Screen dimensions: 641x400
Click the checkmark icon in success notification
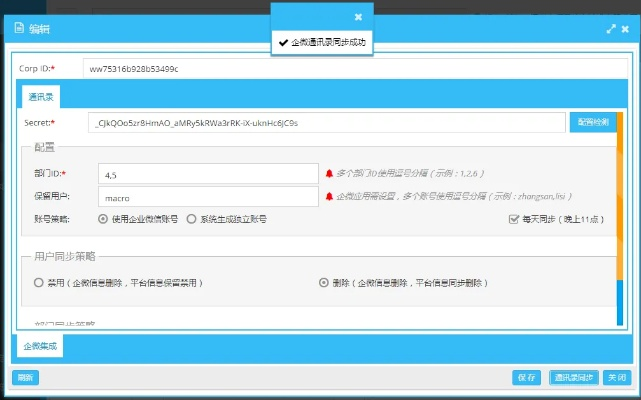coord(284,43)
